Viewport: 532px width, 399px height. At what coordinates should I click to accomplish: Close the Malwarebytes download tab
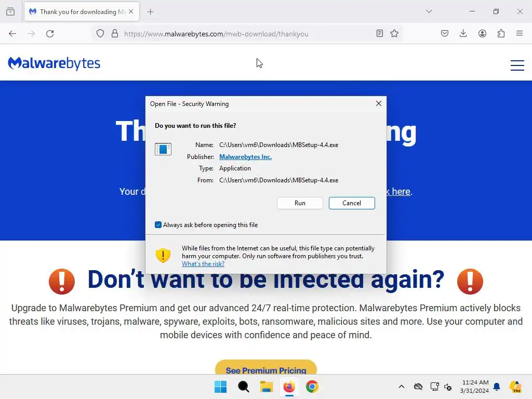(131, 11)
